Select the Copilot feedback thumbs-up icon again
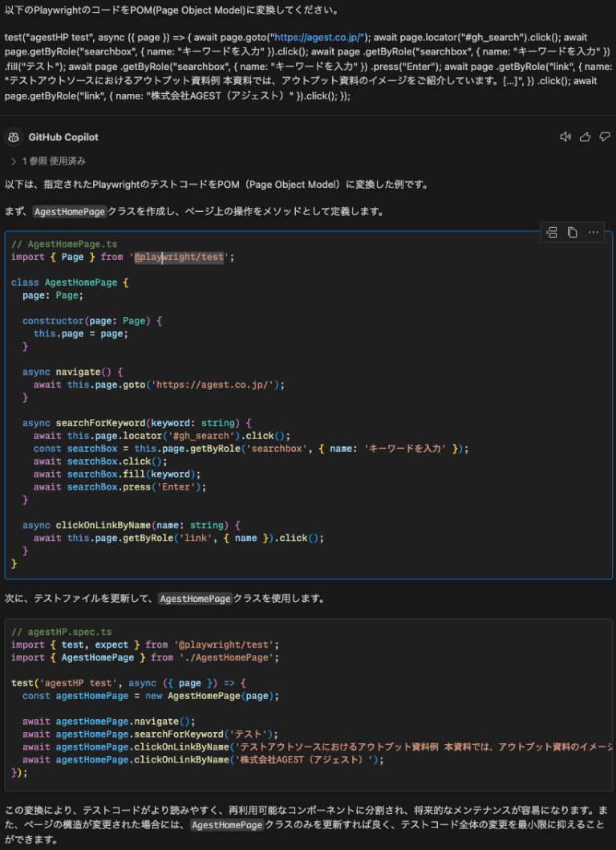Screen dimensions: 616x850 click(586, 136)
